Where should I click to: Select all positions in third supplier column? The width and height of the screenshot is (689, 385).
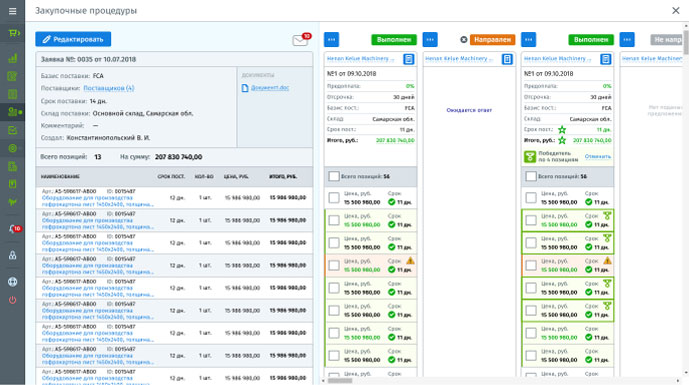tap(531, 176)
